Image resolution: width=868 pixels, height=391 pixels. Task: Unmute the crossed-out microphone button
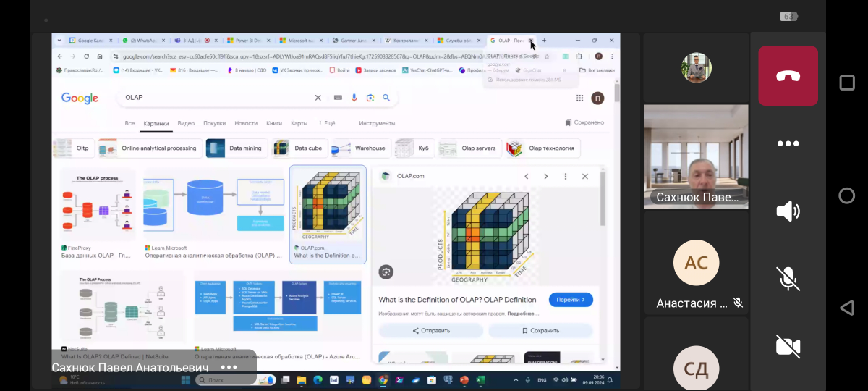point(788,278)
